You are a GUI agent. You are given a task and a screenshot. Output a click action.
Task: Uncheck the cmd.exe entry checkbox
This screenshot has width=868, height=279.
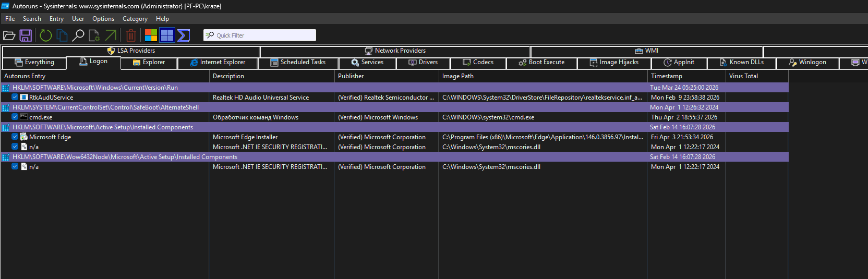[15, 117]
